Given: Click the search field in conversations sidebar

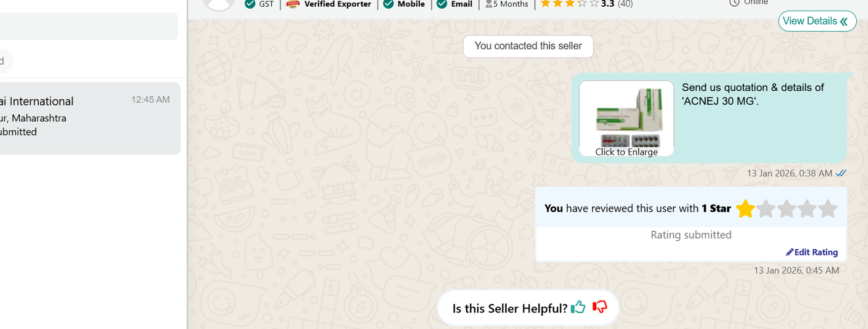Looking at the screenshot, I should coord(89,26).
